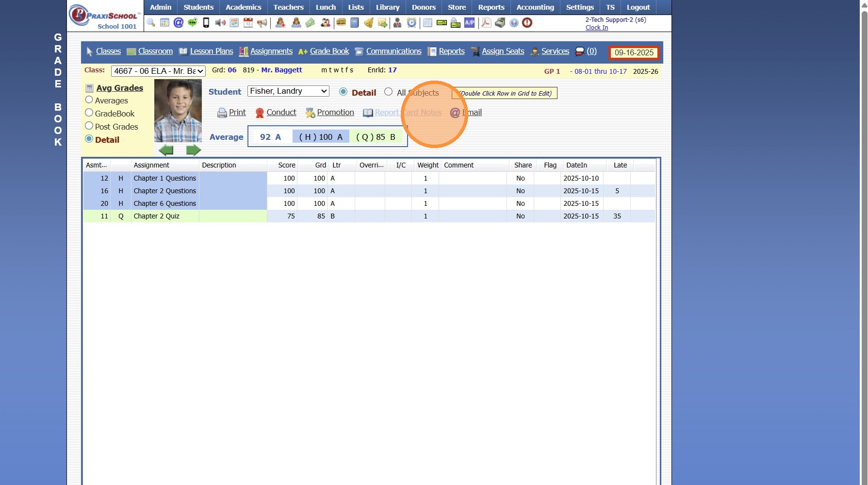Open the Student dropdown showing Fisher, Landry

point(288,91)
